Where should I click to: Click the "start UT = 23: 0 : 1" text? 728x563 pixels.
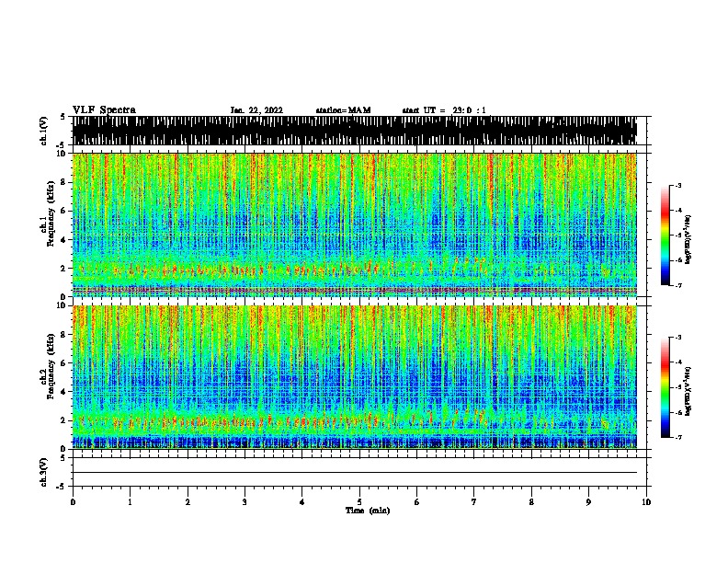444,110
